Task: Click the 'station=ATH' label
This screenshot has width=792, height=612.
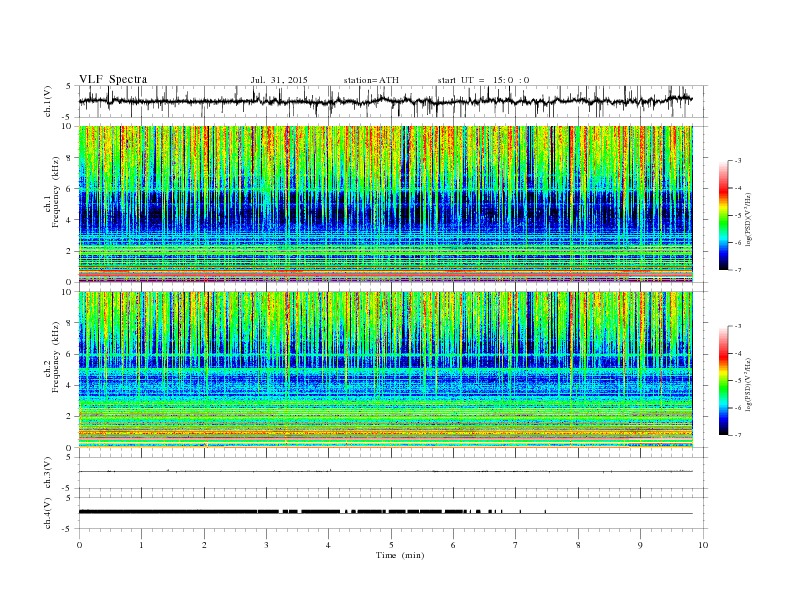Action: point(371,80)
